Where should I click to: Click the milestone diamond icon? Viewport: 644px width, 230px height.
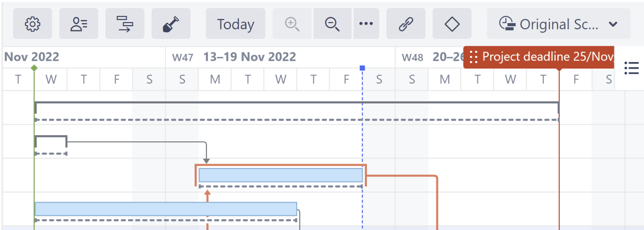tap(452, 24)
